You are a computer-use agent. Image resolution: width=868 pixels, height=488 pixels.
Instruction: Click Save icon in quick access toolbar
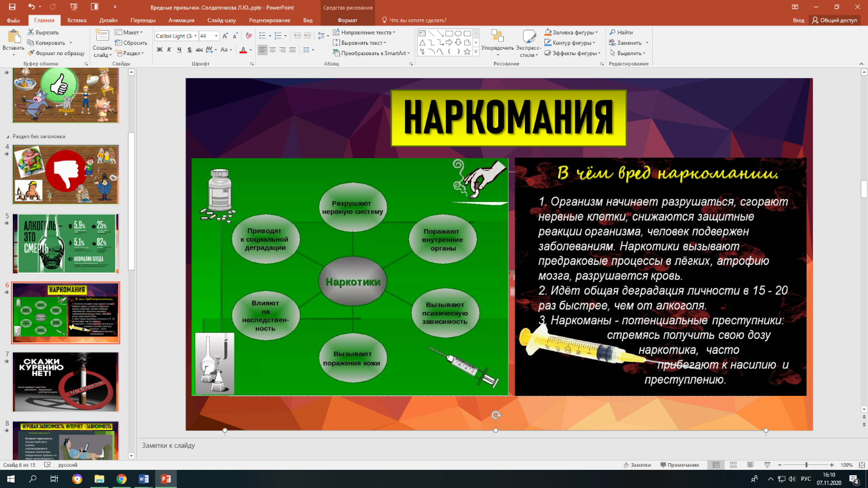pyautogui.click(x=12, y=7)
